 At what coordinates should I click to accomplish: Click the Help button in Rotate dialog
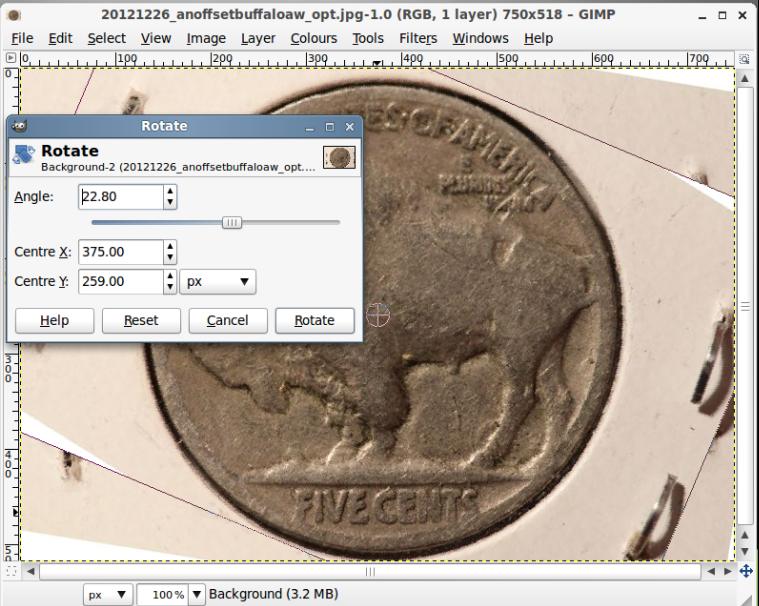point(54,320)
